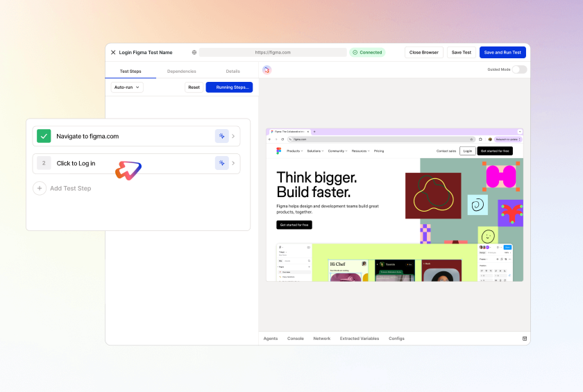Screen dimensions: 583x392
Task: Click Contact sales on Figma site
Action: coord(446,151)
